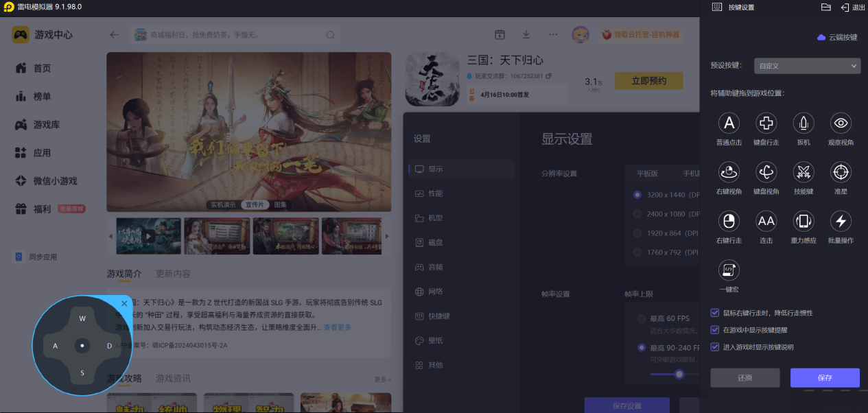868x413 pixels.
Task: Select the 一键宏 macro icon
Action: (x=729, y=270)
